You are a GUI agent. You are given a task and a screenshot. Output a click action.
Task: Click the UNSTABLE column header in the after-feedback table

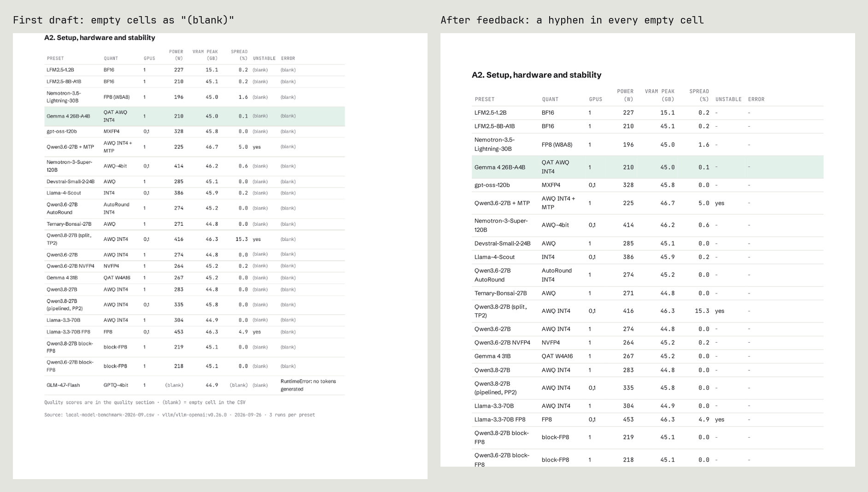coord(728,100)
